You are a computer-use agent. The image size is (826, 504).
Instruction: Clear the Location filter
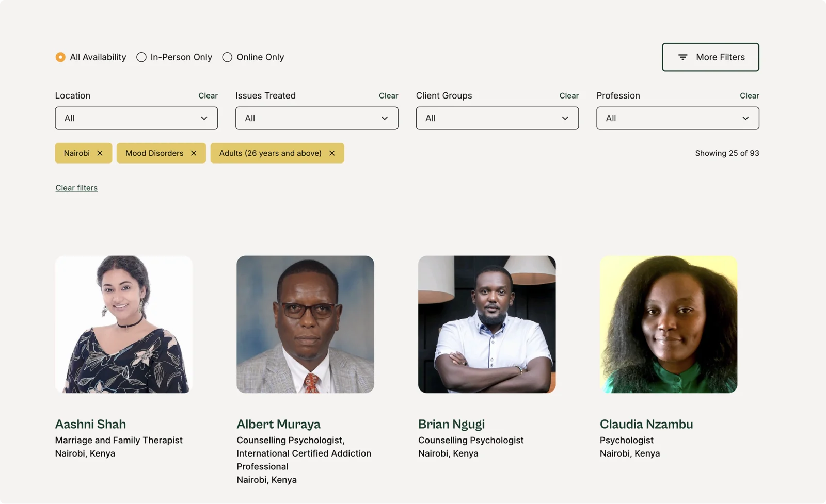208,96
